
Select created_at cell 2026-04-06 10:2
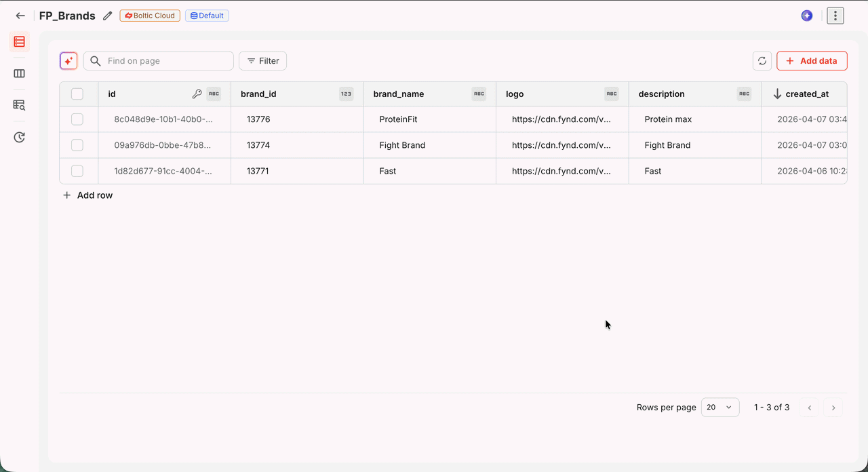point(805,171)
